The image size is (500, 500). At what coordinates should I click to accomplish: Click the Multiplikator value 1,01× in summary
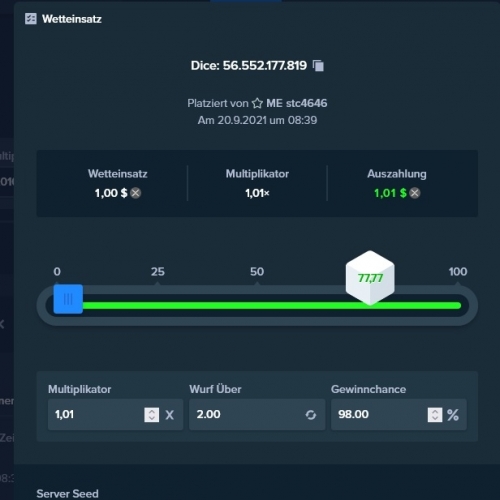[257, 193]
